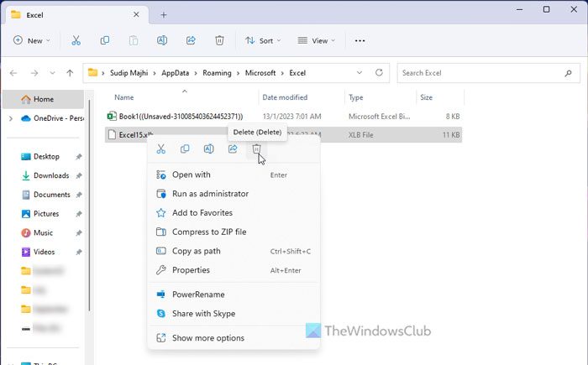Click the Share icon in the top toolbar

pyautogui.click(x=191, y=40)
